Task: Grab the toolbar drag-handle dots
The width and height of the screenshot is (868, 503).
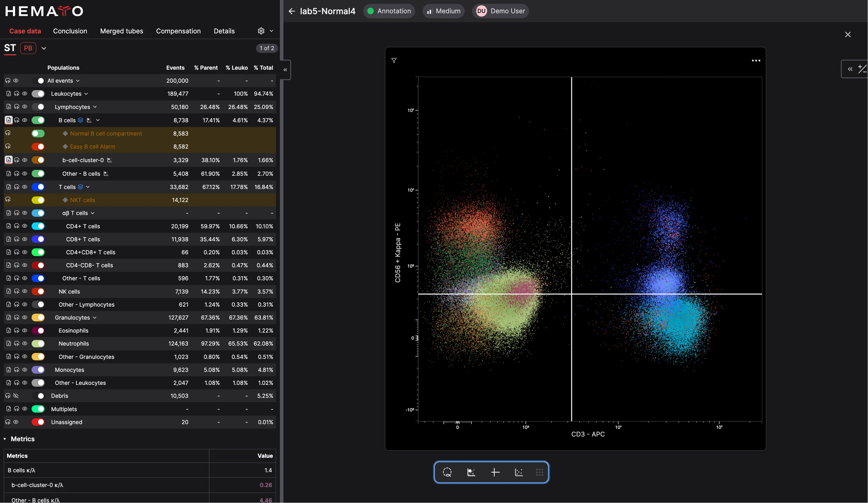Action: (x=539, y=472)
